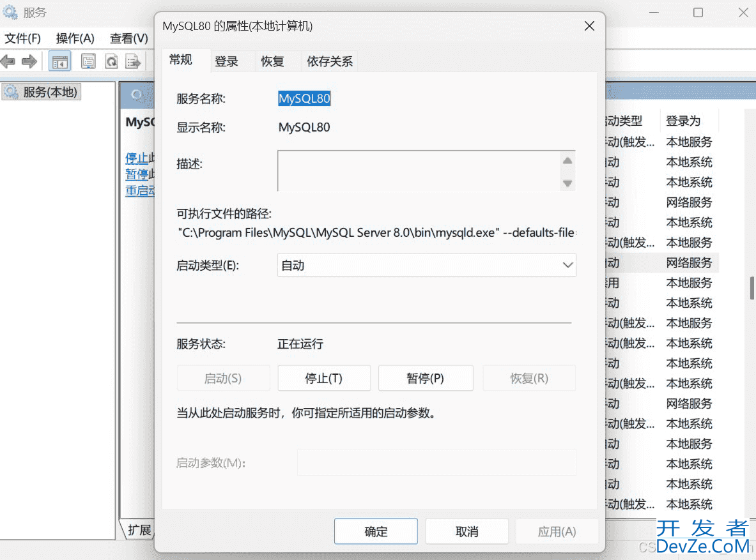Viewport: 756px width, 560px height.
Task: Switch to the 登录 tab
Action: tap(226, 61)
